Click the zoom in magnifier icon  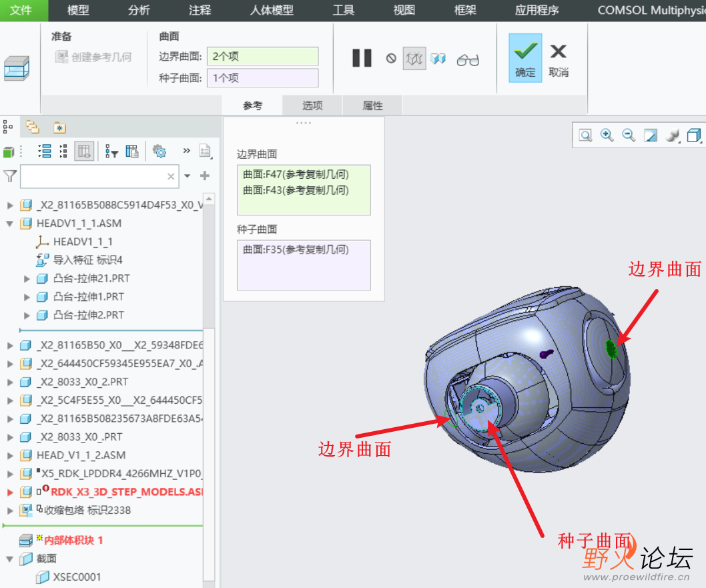tap(607, 135)
